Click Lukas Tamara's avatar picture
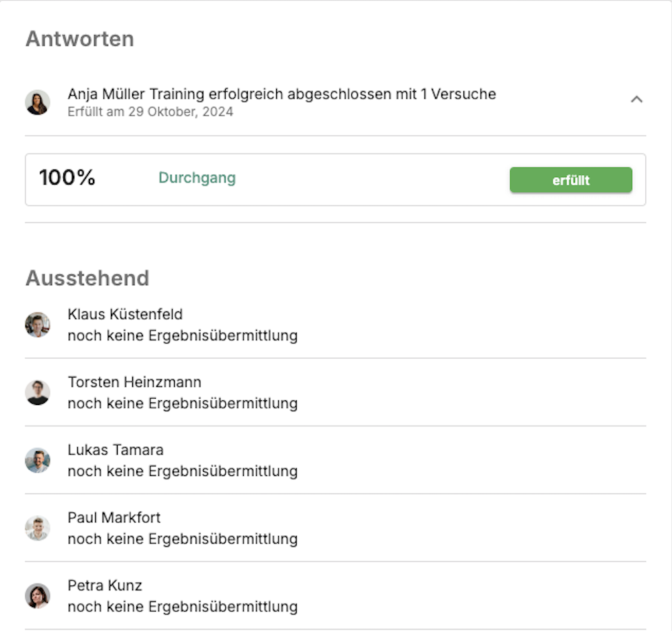 pos(38,460)
